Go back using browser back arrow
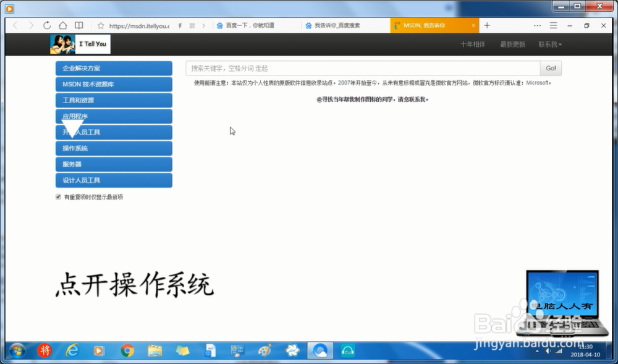 click(x=15, y=25)
